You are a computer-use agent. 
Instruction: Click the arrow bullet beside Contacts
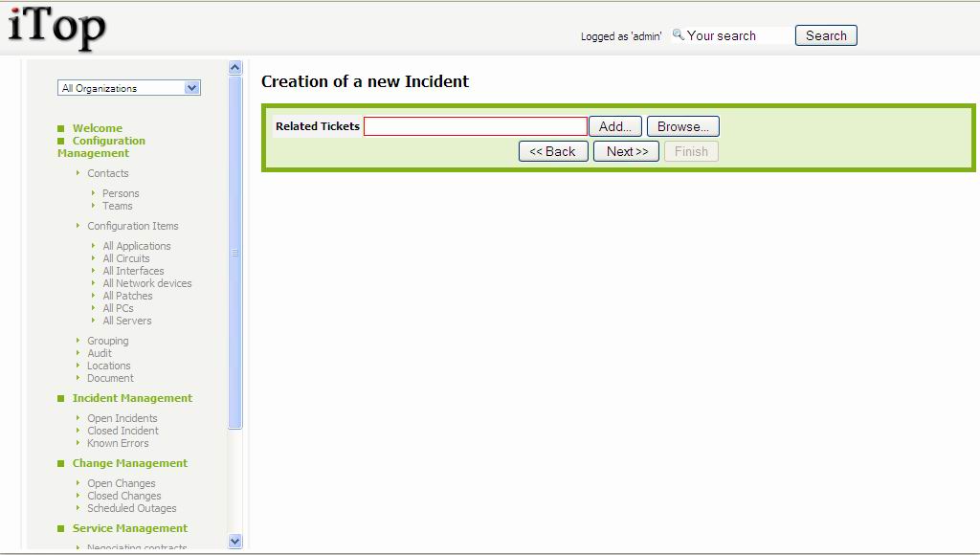pos(78,173)
